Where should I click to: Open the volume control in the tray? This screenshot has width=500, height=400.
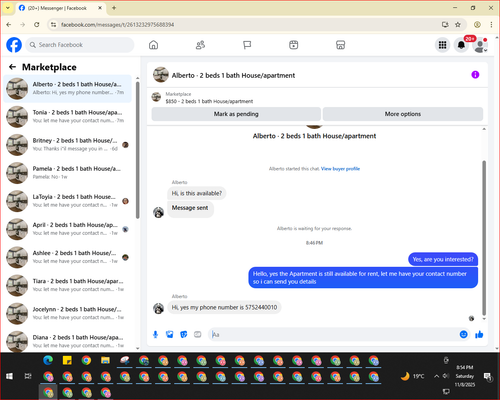[446, 376]
